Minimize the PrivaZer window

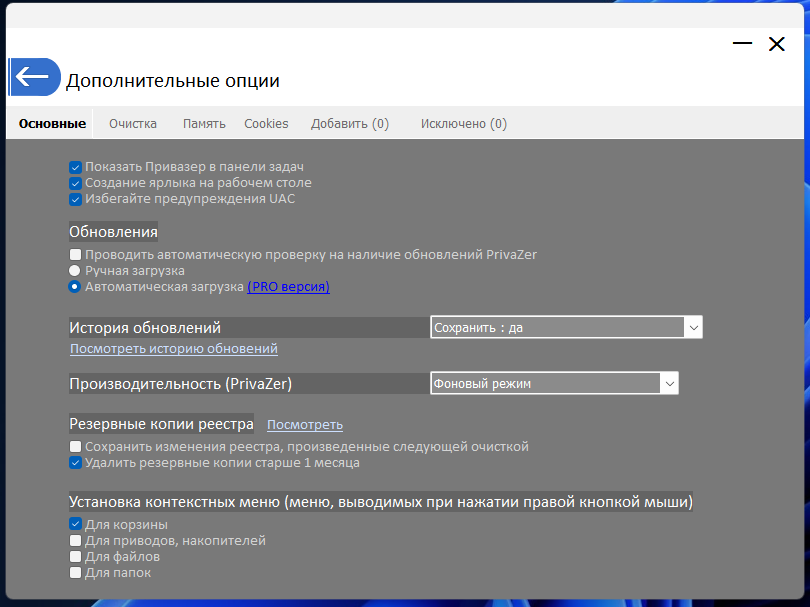[742, 43]
